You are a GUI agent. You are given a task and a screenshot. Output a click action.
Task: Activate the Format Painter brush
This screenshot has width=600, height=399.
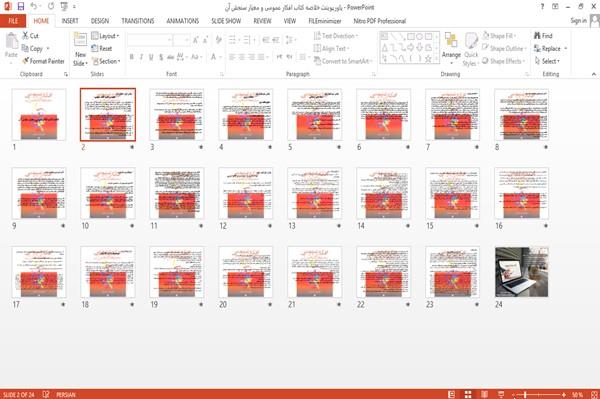tap(43, 61)
